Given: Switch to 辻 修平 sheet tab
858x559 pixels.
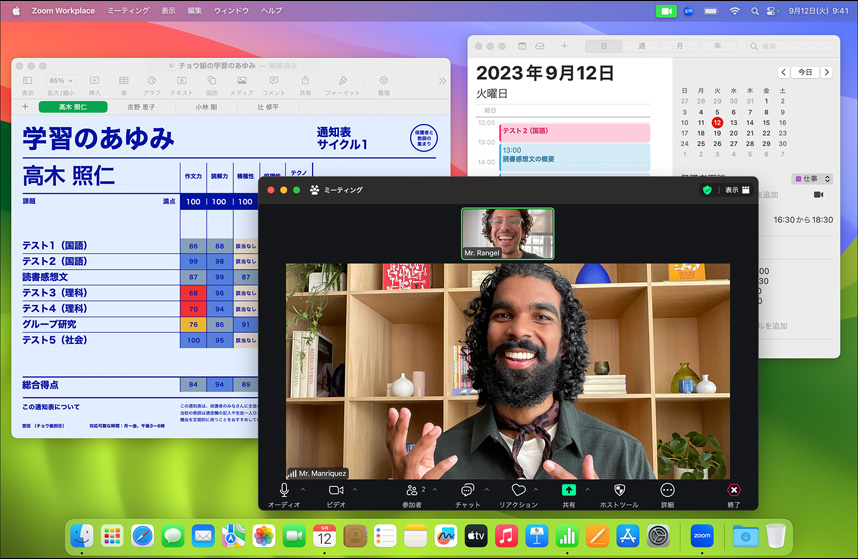Looking at the screenshot, I should point(268,107).
